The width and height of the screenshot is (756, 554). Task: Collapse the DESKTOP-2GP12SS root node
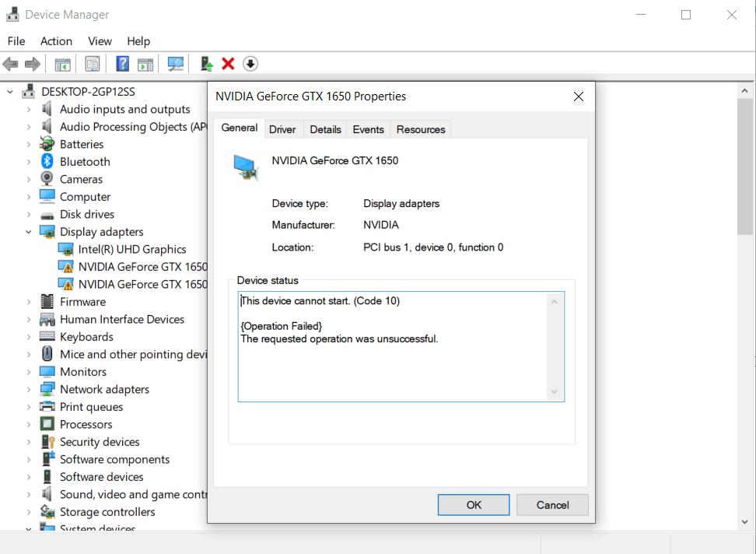10,92
